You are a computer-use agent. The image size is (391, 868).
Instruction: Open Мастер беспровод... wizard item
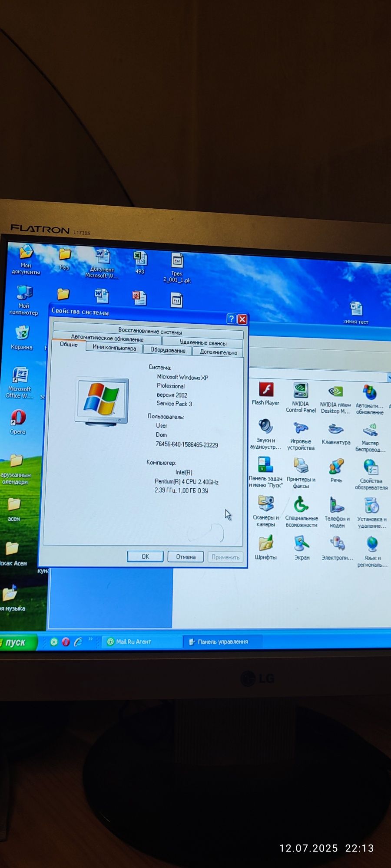(x=370, y=437)
